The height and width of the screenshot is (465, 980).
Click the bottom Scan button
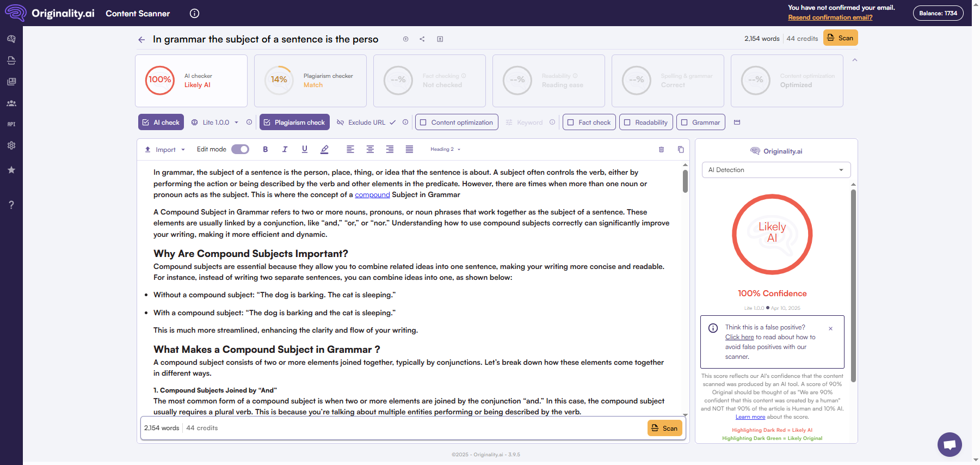click(664, 428)
